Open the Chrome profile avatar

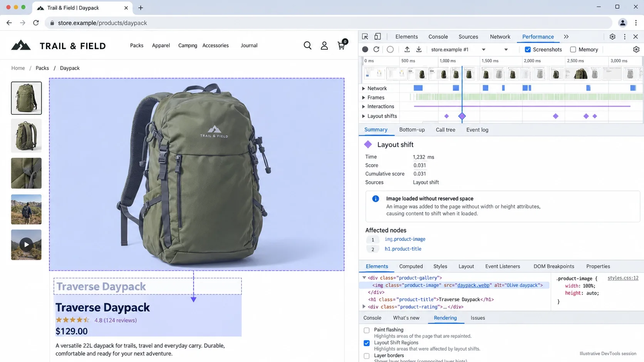622,23
